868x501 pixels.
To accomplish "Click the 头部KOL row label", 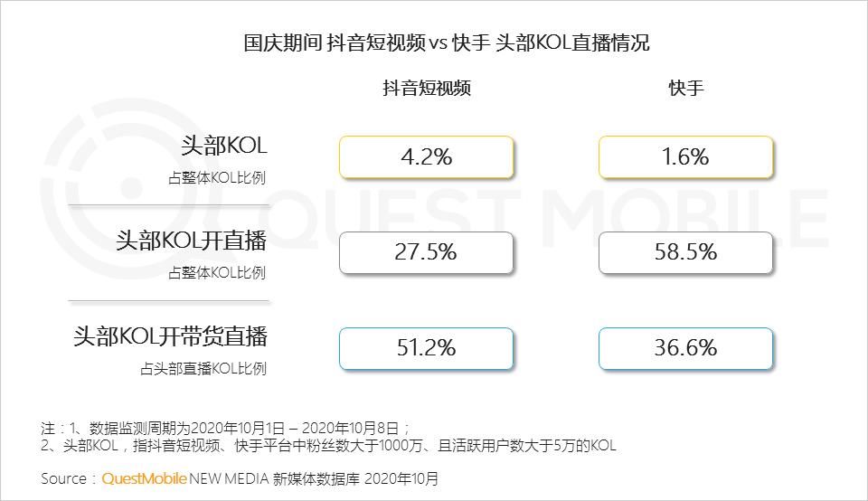I will pos(223,146).
